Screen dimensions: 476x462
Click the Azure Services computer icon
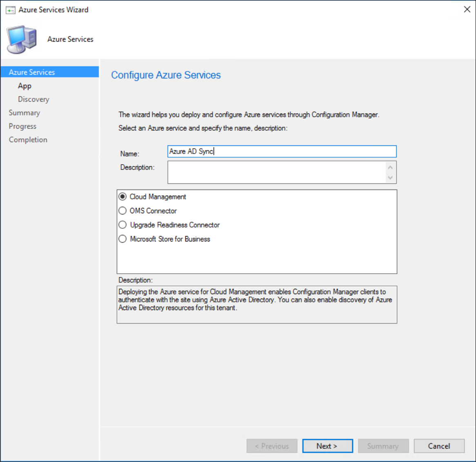(22, 40)
